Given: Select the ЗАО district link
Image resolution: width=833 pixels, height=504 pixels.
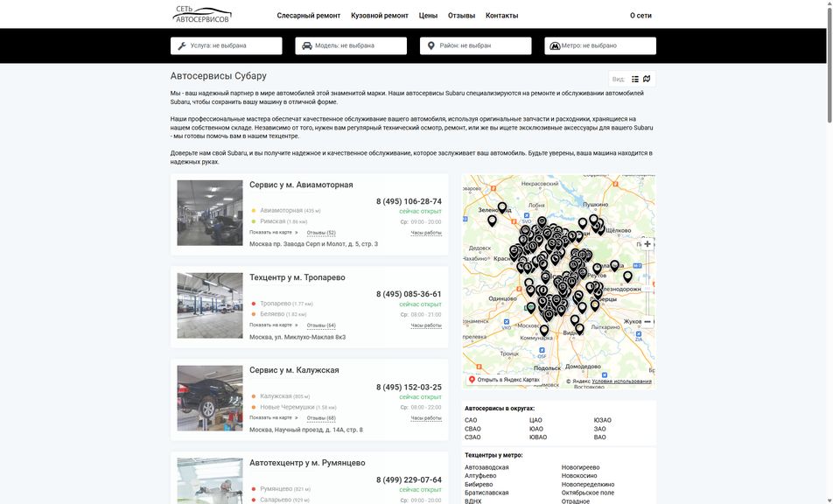Looking at the screenshot, I should [x=599, y=429].
